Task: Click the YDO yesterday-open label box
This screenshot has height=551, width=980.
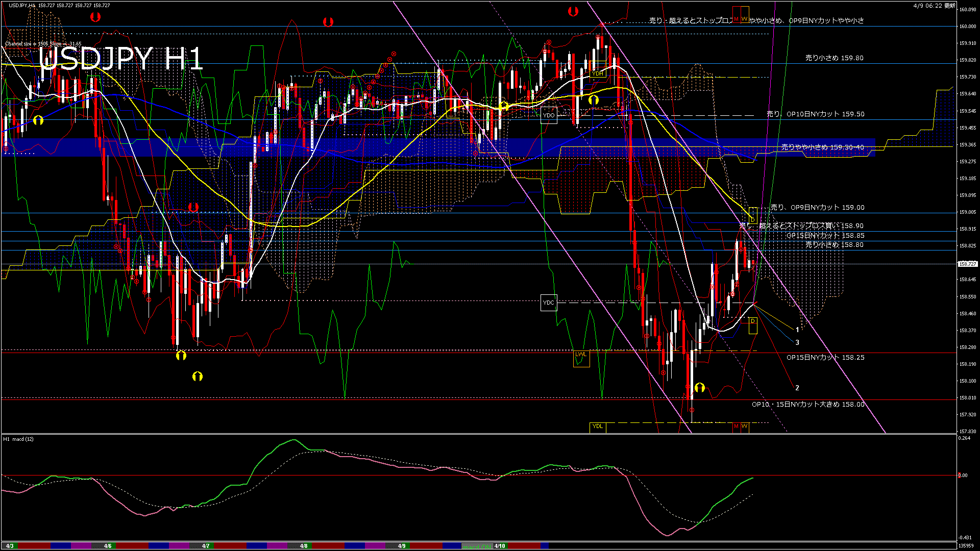Action: click(549, 115)
